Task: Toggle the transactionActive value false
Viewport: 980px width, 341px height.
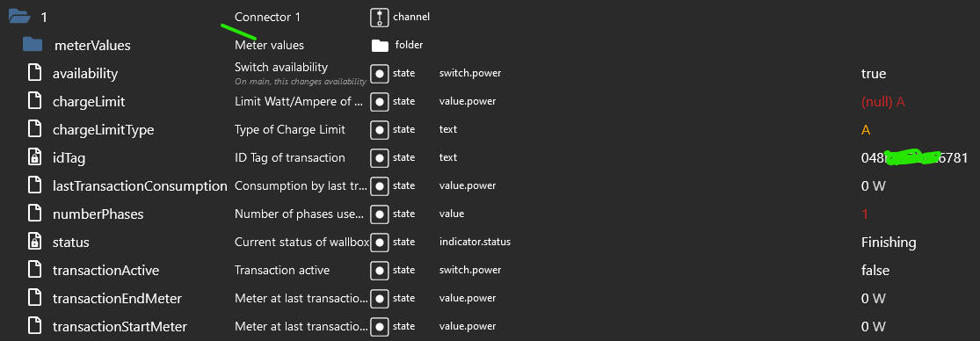Action: click(x=875, y=271)
